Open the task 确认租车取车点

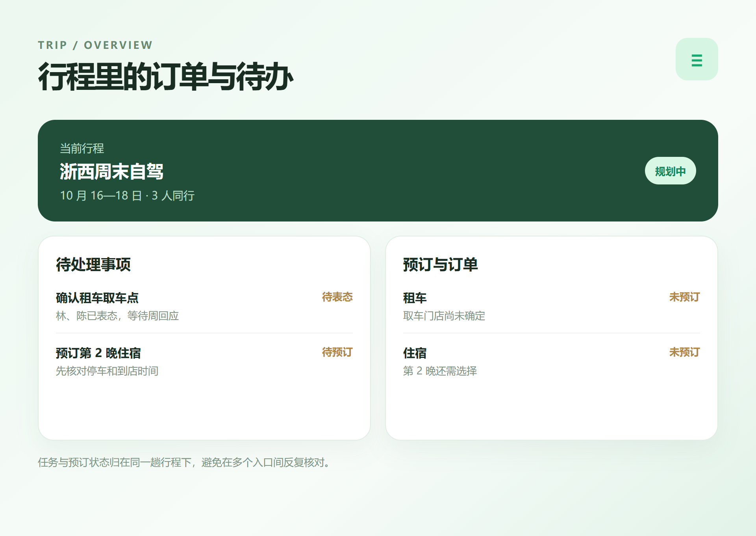point(97,298)
